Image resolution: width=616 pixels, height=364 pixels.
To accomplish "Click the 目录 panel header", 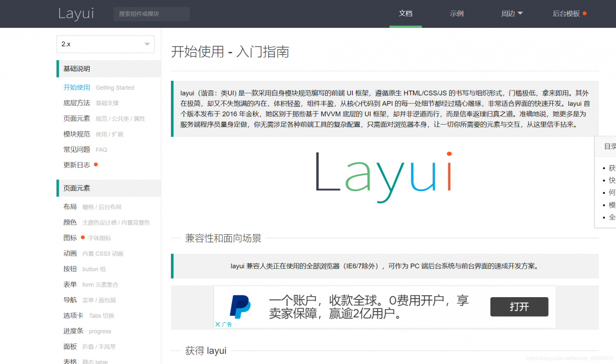I will (605, 146).
